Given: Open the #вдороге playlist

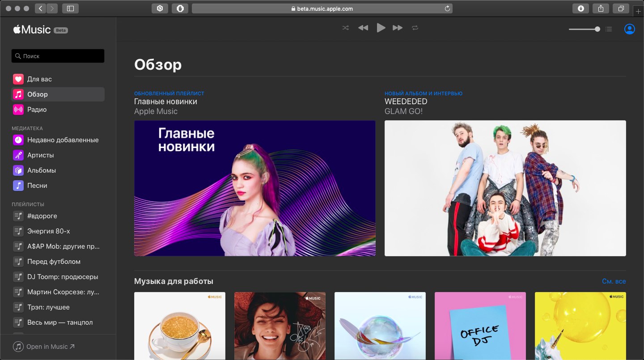Looking at the screenshot, I should (x=58, y=216).
